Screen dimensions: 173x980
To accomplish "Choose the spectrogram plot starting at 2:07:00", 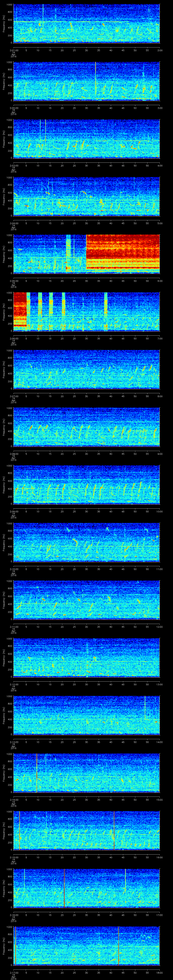I will 87,369.
